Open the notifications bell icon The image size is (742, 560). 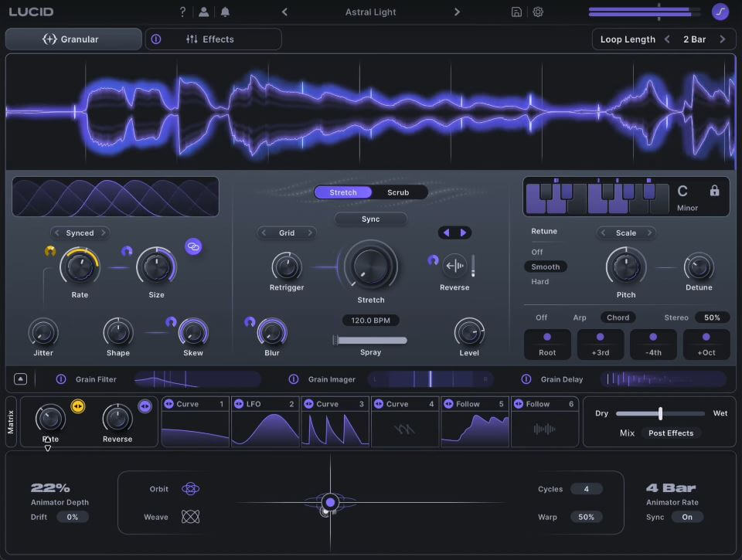point(225,12)
